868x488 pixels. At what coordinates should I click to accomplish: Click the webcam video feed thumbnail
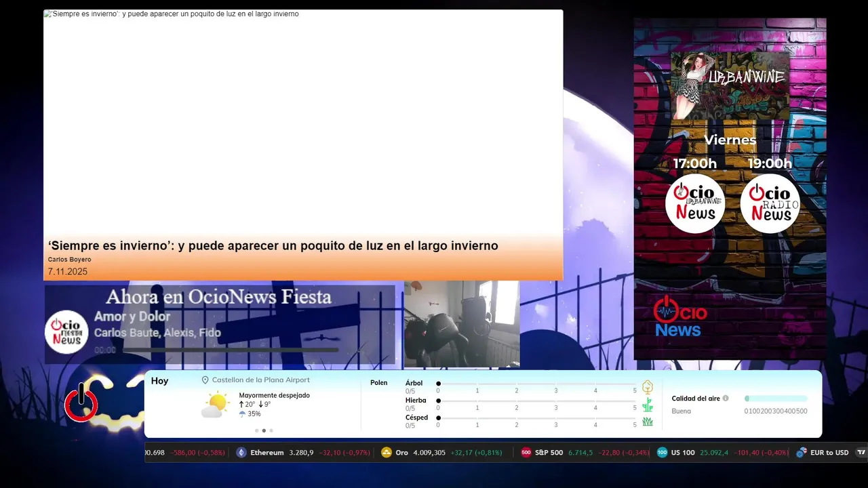coord(462,324)
